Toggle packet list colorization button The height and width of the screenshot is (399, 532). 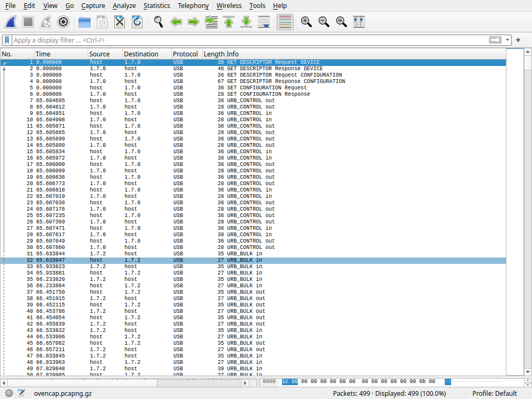coord(285,22)
